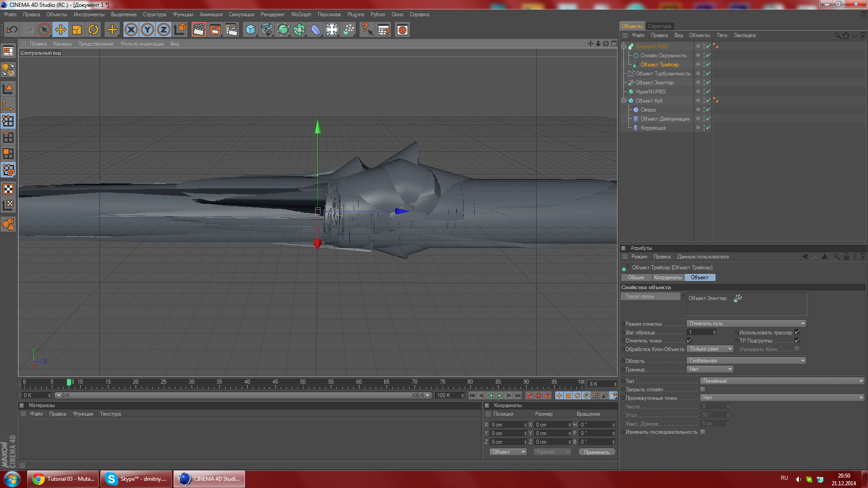Viewport: 868px width, 488px height.
Task: Select the Move tool in toolbar
Action: pyautogui.click(x=60, y=30)
